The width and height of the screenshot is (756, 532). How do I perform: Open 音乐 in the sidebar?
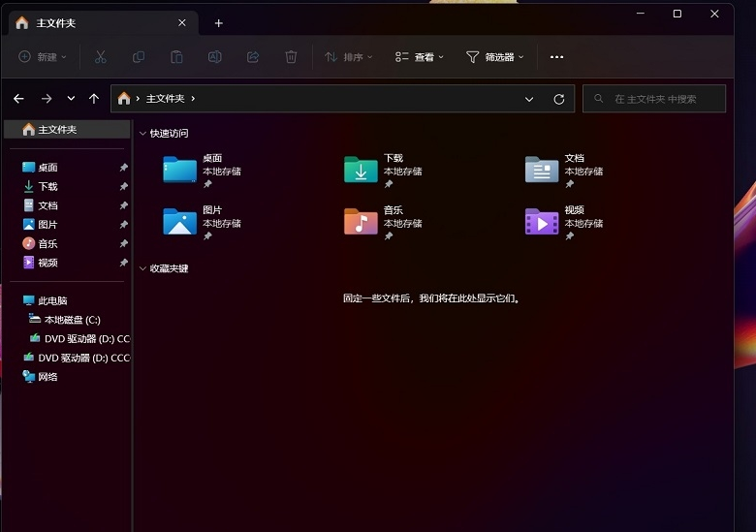click(x=47, y=244)
